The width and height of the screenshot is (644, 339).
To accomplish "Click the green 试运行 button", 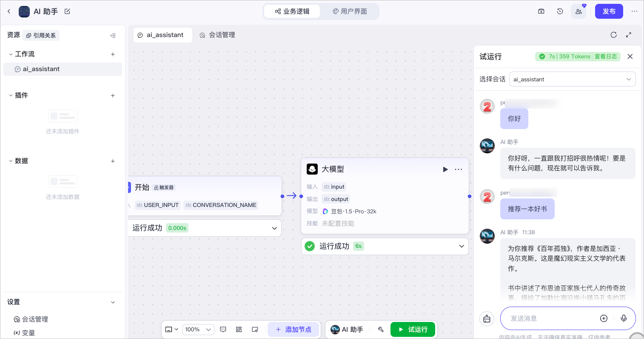I will pos(413,330).
